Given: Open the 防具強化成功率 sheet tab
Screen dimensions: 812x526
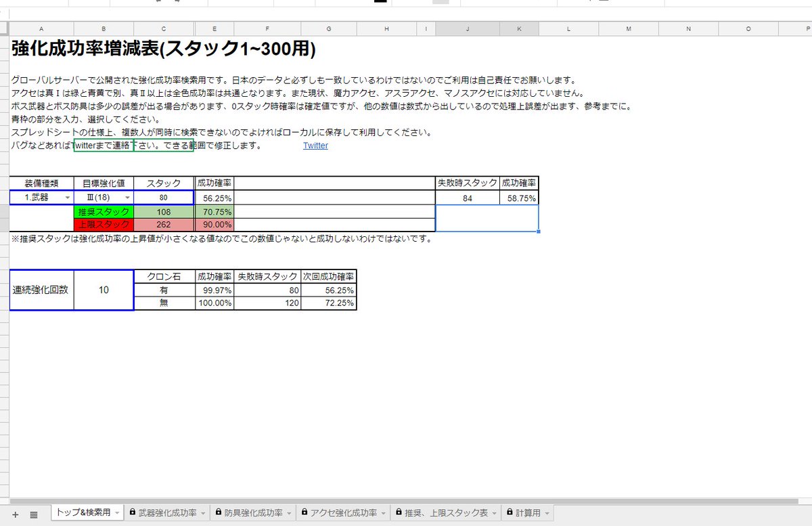Looking at the screenshot, I should pos(254,513).
